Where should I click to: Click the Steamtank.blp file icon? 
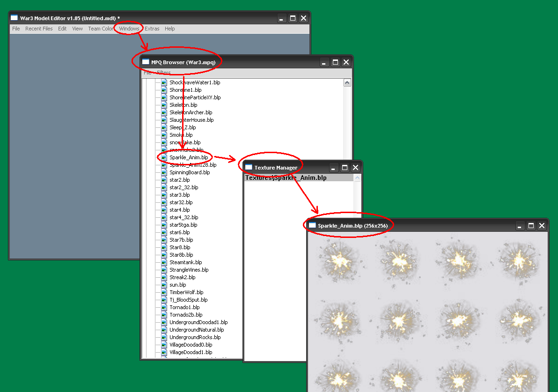pos(164,262)
